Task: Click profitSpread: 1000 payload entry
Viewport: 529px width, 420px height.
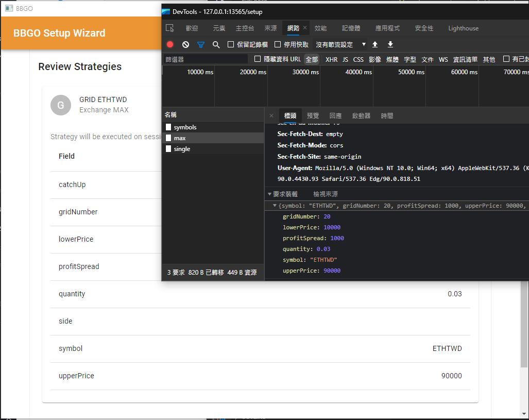Action: [x=313, y=238]
